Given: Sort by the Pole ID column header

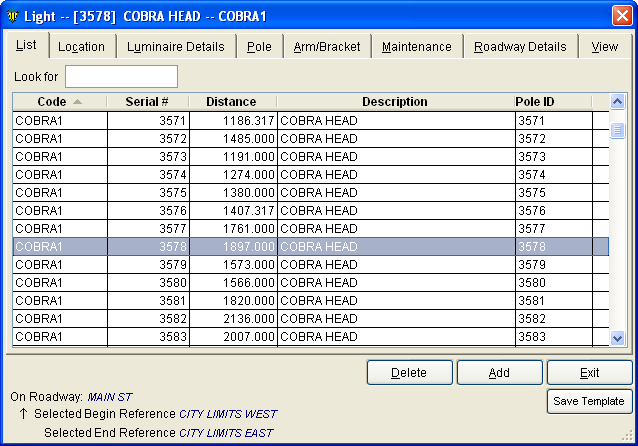Looking at the screenshot, I should coord(553,102).
